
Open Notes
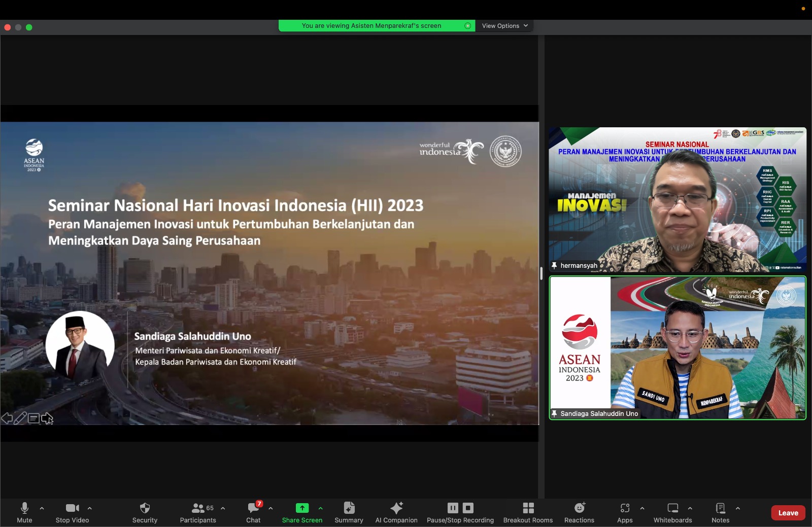[720, 512]
